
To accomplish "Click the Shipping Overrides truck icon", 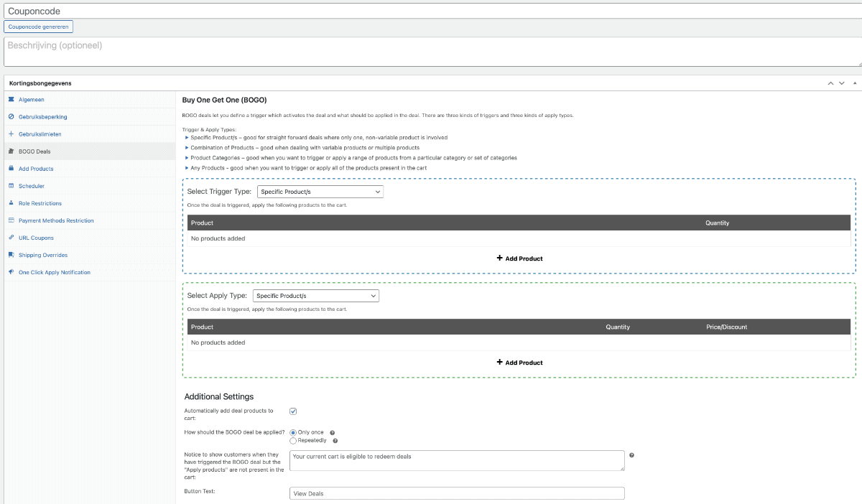I will (x=11, y=255).
